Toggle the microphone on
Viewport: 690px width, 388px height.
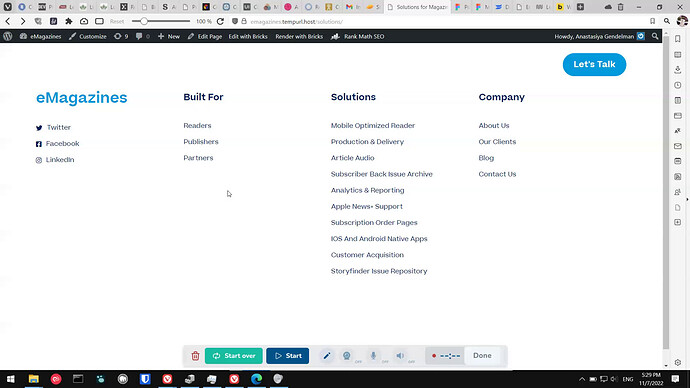click(373, 355)
